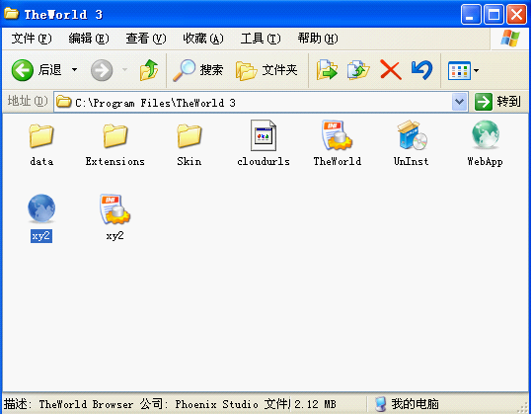Open the Search (搜索) pane
532x415 pixels.
click(x=197, y=70)
